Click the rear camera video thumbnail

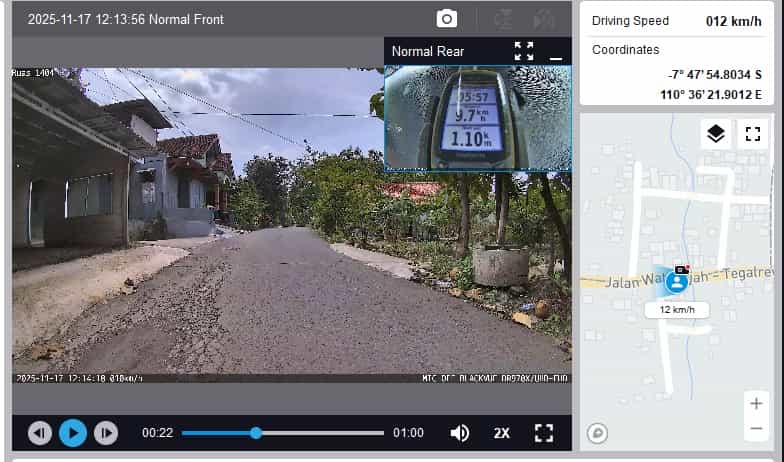(x=478, y=118)
